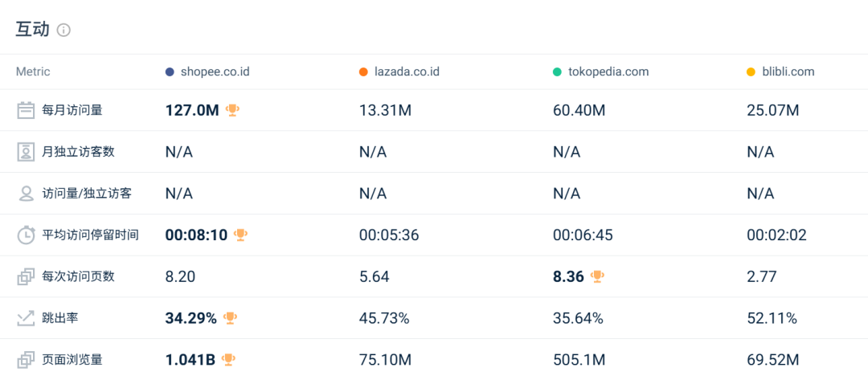Image resolution: width=868 pixels, height=376 pixels.
Task: Click the 月独立访客数 row label
Action: click(79, 152)
